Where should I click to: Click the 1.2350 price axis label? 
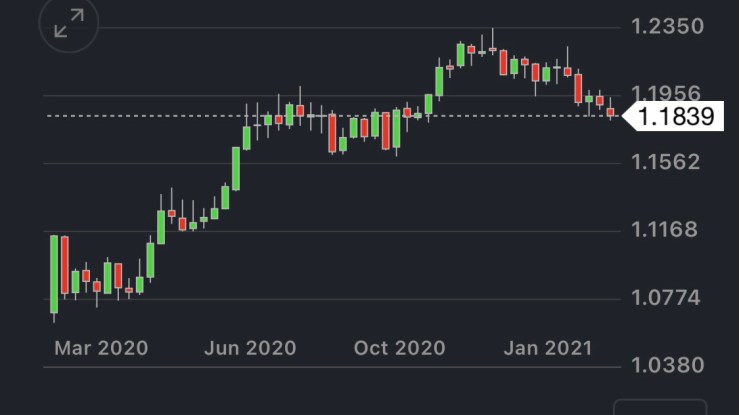pos(669,26)
